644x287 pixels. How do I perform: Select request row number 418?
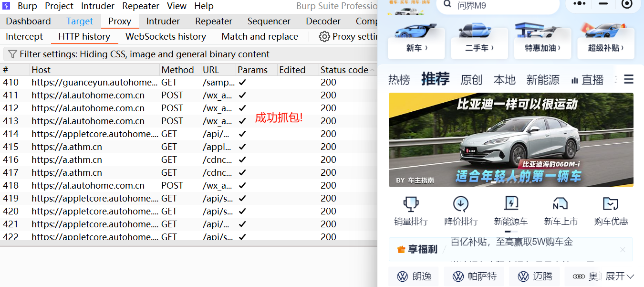point(189,185)
